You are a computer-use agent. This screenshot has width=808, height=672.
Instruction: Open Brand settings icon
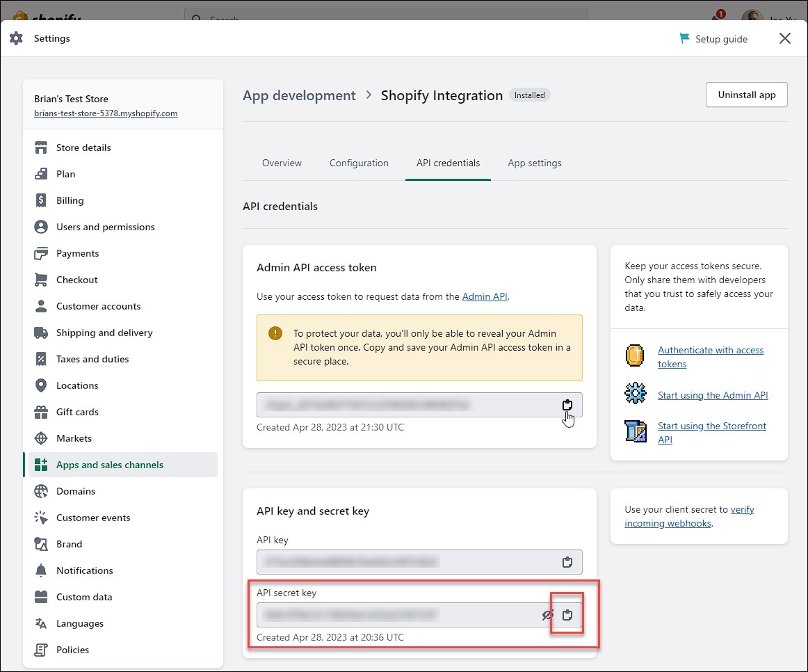[41, 544]
